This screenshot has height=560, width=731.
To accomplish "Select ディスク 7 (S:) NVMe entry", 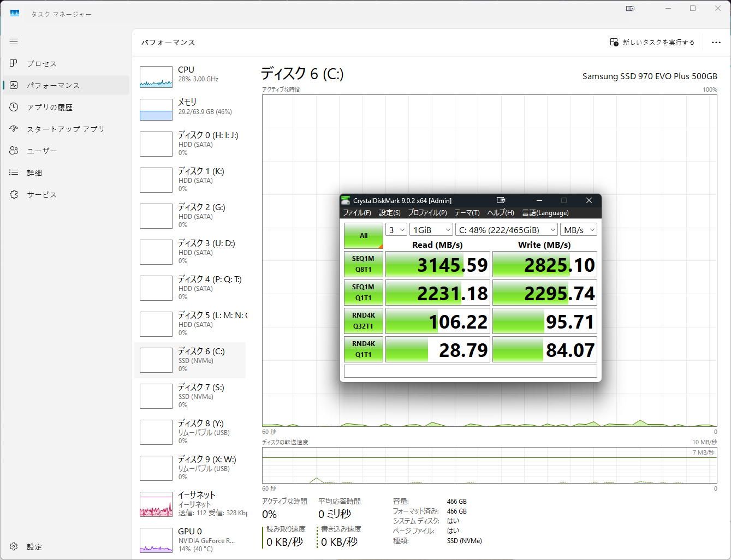I will click(190, 396).
